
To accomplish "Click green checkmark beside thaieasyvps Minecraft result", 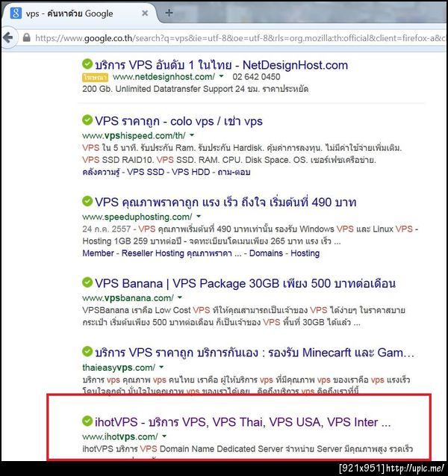I will coord(87,352).
